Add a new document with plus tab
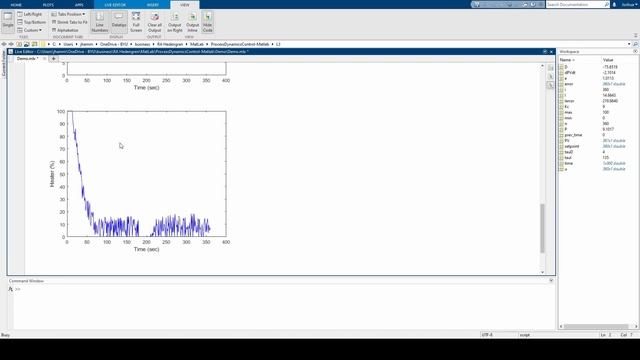 point(53,58)
